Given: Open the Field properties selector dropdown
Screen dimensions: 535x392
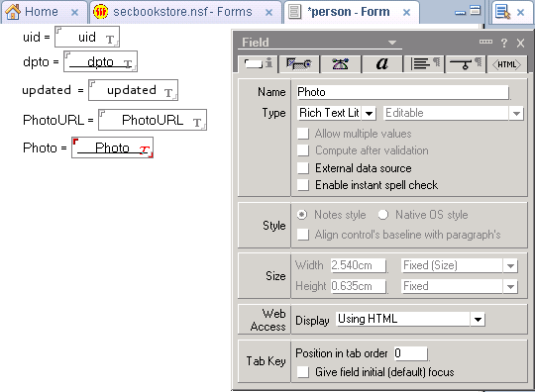Looking at the screenshot, I should pyautogui.click(x=392, y=43).
